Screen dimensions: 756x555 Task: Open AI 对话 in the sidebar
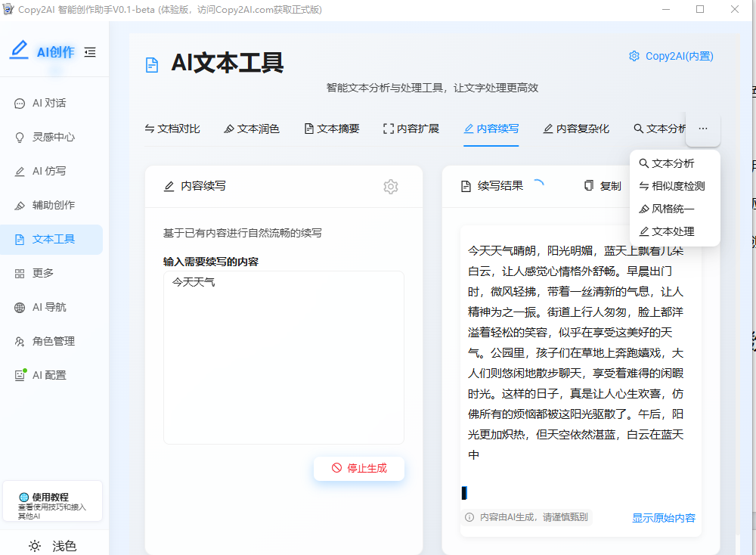[51, 104]
